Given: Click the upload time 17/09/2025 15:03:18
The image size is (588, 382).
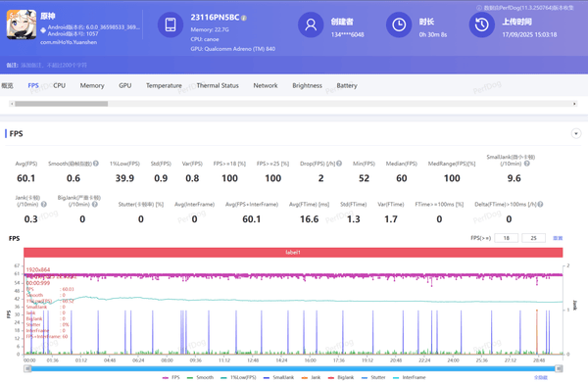Looking at the screenshot, I should (x=529, y=34).
